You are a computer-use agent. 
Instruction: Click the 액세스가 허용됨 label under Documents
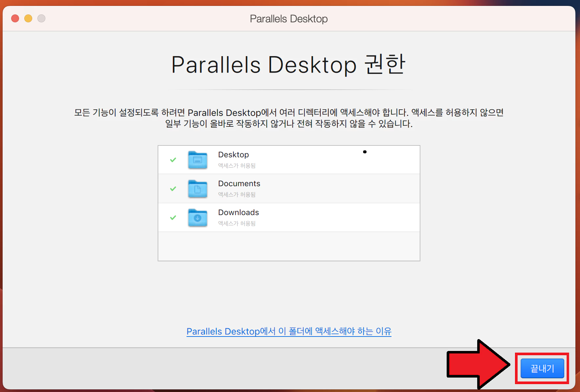236,194
